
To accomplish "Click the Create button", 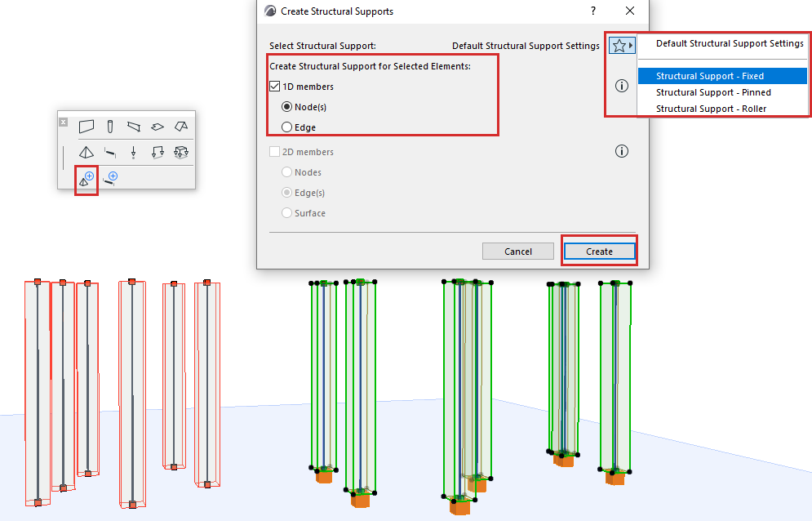I will [599, 251].
